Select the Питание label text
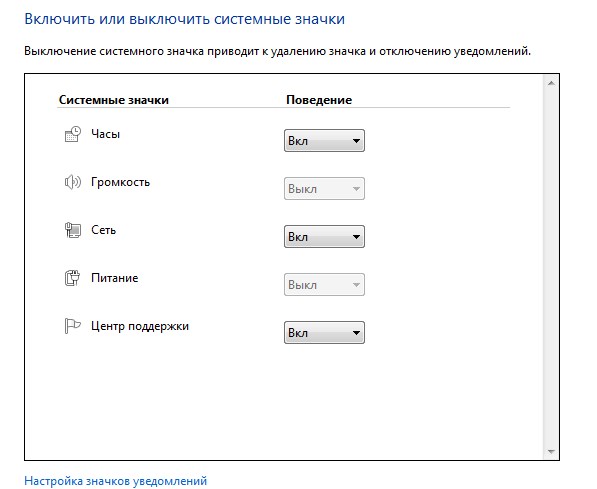 (115, 278)
